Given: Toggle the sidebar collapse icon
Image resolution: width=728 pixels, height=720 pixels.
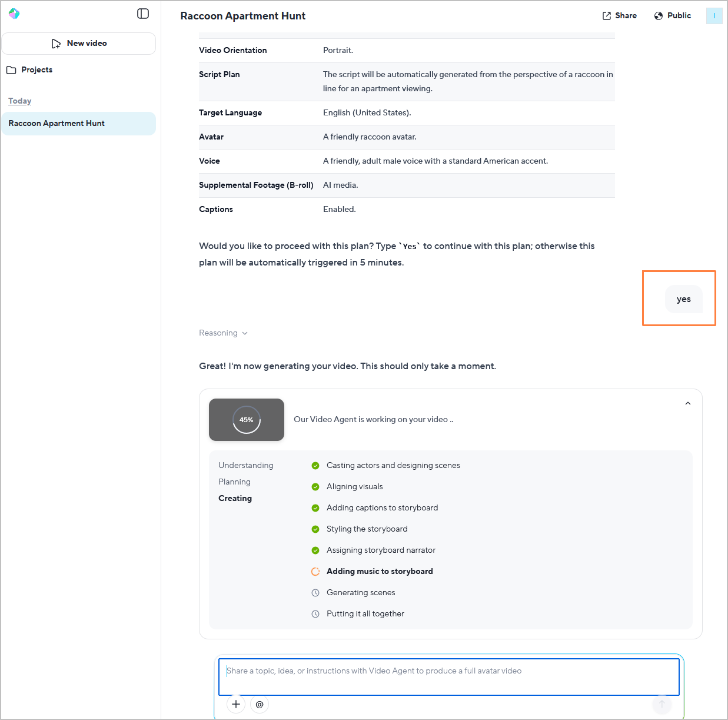Looking at the screenshot, I should point(143,14).
